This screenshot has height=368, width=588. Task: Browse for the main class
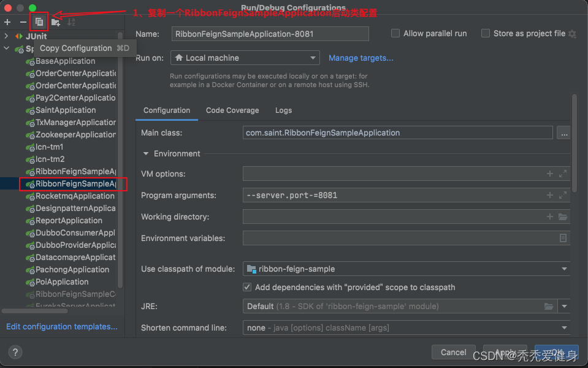click(564, 133)
